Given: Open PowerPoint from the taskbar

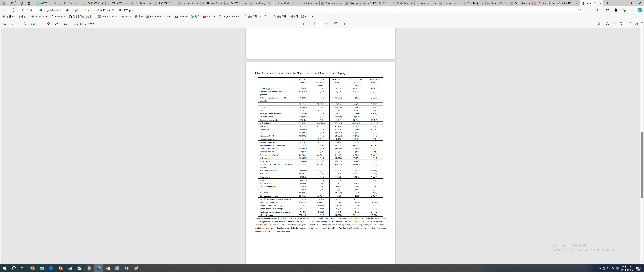Looking at the screenshot, I should (x=61, y=268).
